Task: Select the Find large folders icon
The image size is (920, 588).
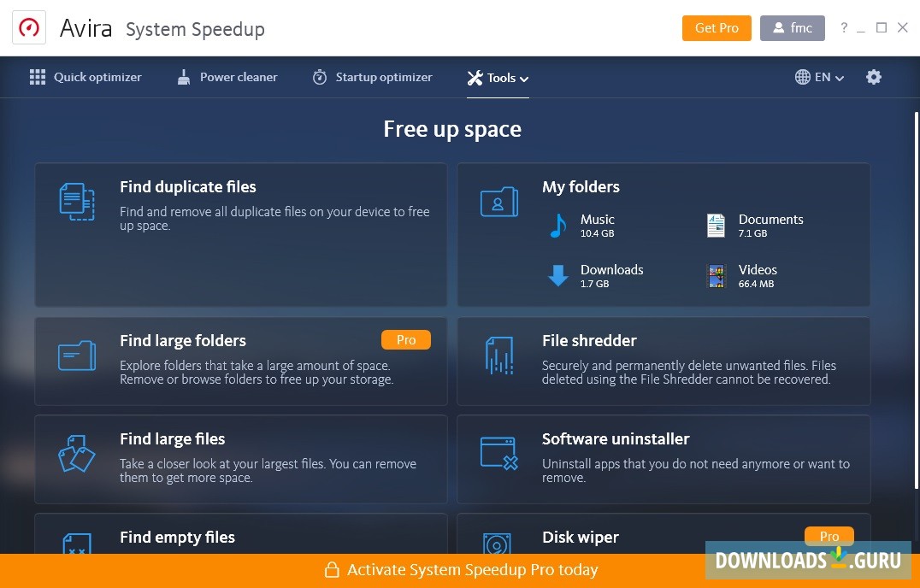Action: tap(77, 354)
